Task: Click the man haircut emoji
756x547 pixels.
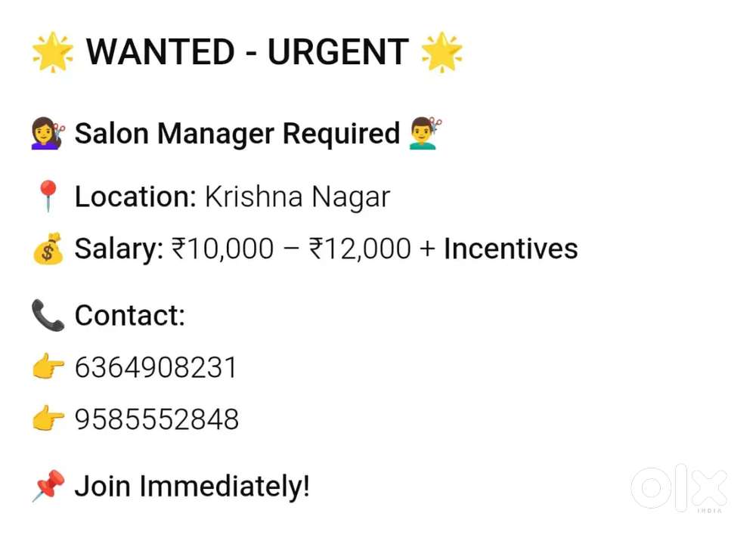Action: click(425, 134)
